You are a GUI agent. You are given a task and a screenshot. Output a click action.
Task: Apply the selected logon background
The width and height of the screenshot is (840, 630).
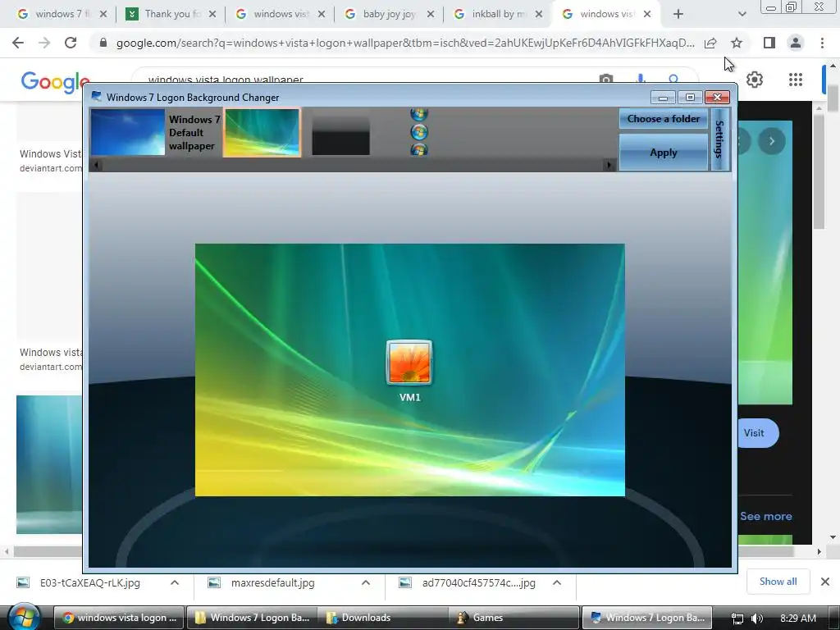coord(663,153)
